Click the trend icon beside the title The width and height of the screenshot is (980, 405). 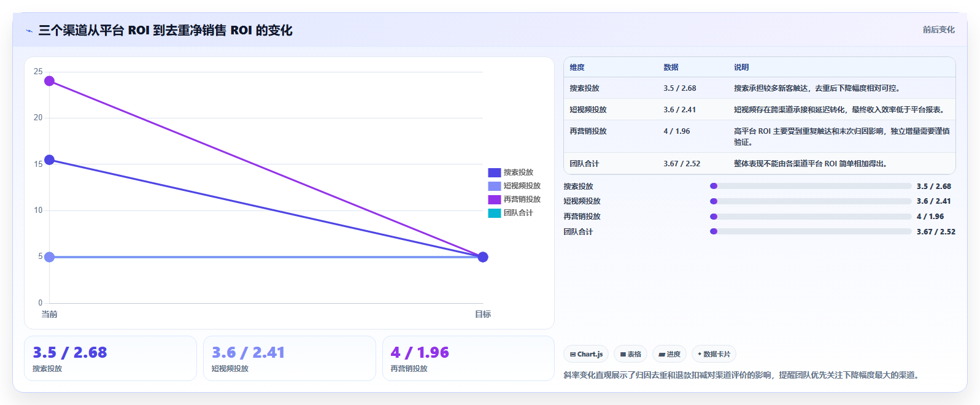29,31
